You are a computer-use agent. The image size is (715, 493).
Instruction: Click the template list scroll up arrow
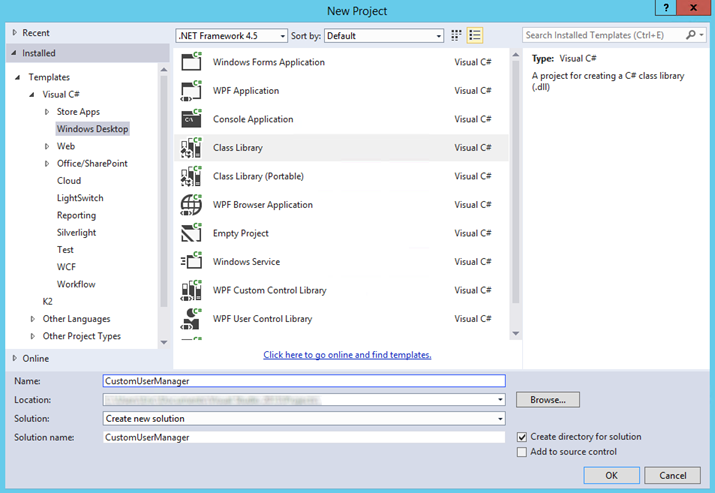(x=516, y=55)
